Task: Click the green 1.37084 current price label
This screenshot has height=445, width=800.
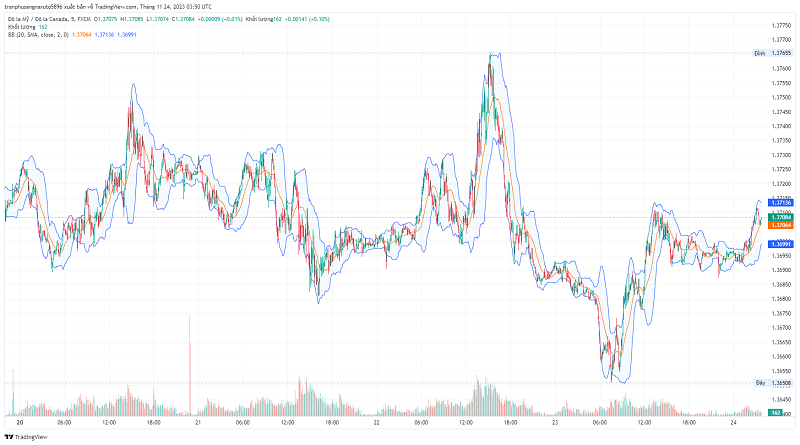Action: coord(780,216)
